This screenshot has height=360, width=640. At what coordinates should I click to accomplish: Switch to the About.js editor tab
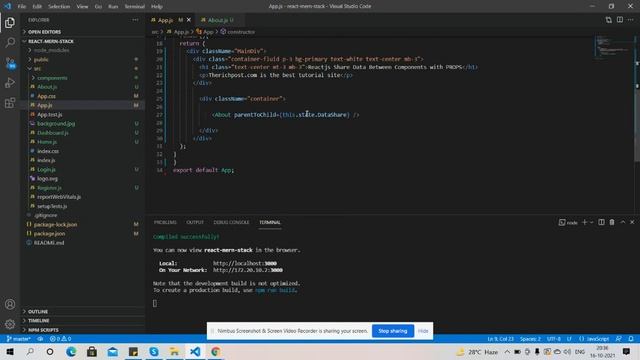coord(220,20)
